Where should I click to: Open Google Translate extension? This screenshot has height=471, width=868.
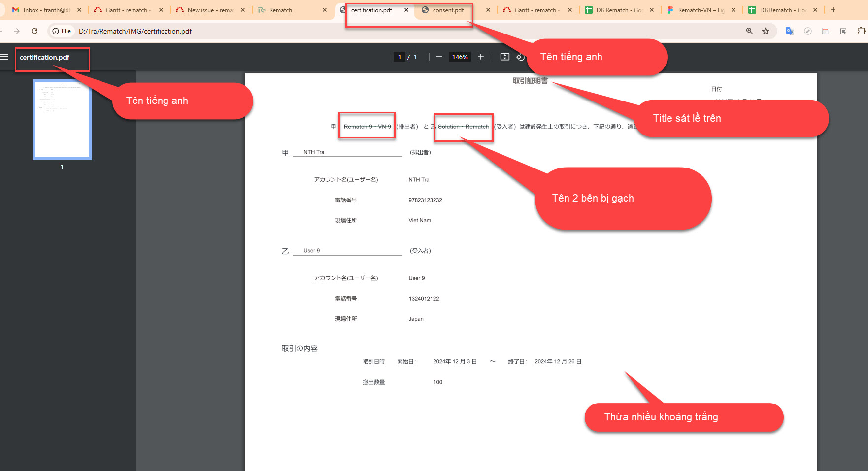[790, 31]
